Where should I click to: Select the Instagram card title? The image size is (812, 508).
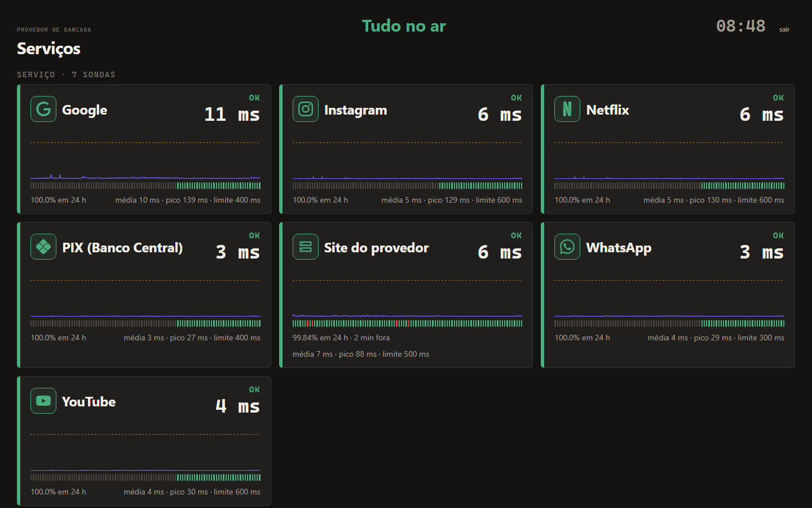pyautogui.click(x=356, y=110)
